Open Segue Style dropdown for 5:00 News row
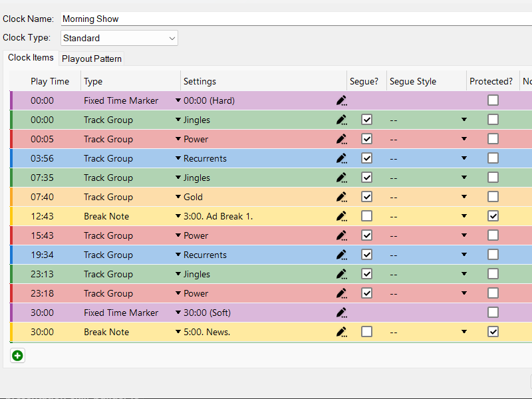Image resolution: width=532 pixels, height=399 pixels. tap(464, 331)
